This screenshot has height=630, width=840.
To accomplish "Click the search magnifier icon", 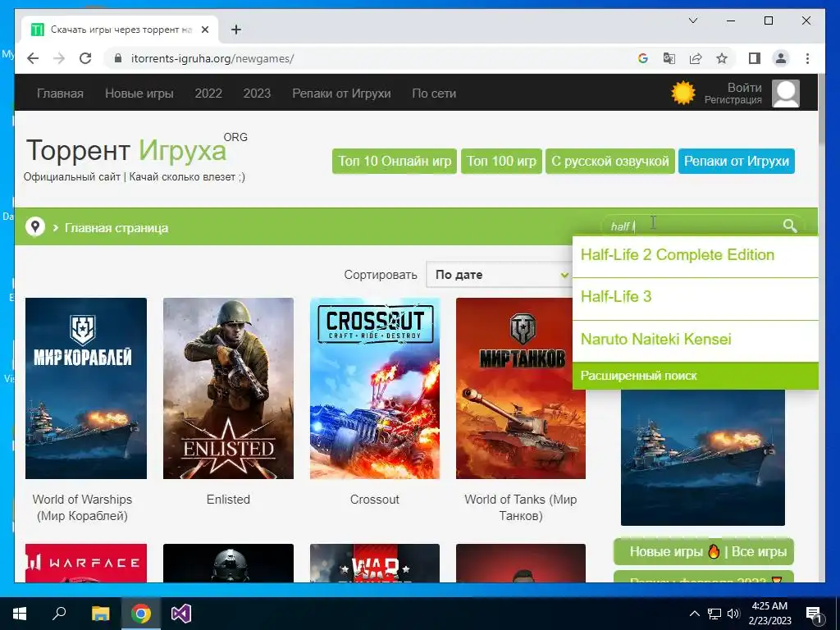I will coord(790,226).
